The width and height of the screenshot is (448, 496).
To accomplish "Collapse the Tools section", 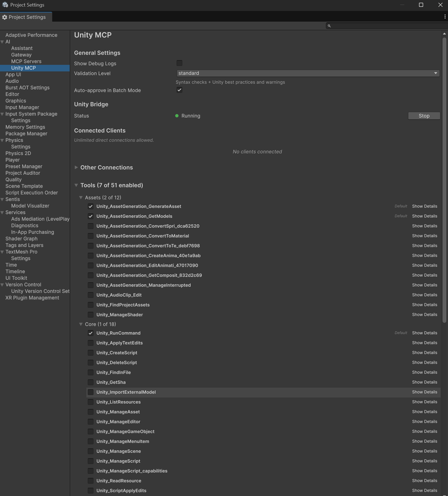I will [x=76, y=185].
